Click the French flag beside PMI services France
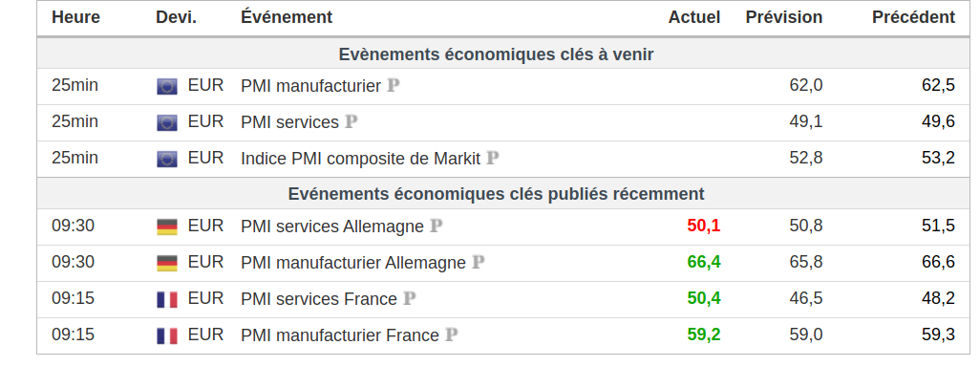The image size is (980, 367). tap(167, 299)
